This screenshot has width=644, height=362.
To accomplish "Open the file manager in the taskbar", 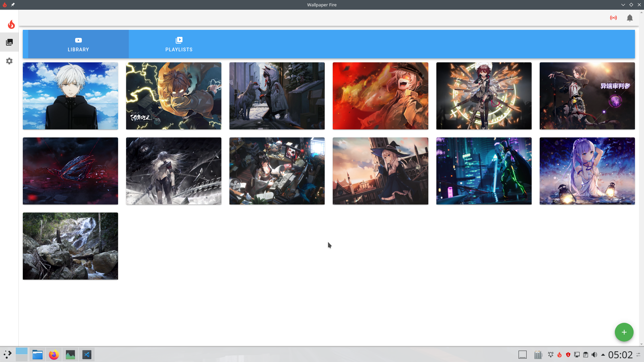I will pos(37,355).
